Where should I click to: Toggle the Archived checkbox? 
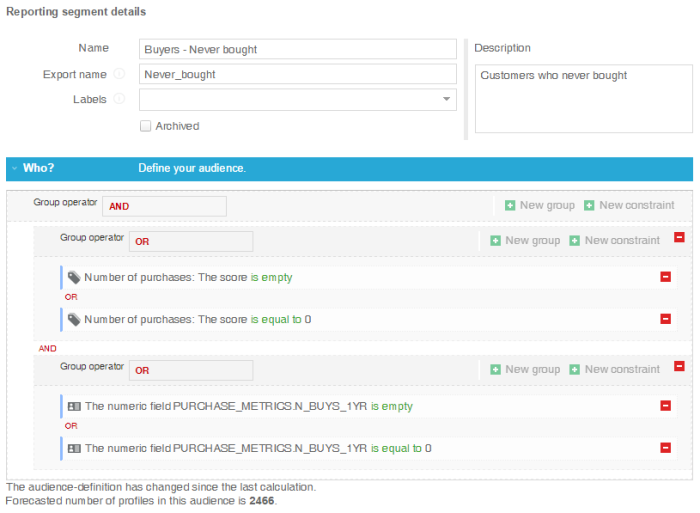(x=146, y=126)
